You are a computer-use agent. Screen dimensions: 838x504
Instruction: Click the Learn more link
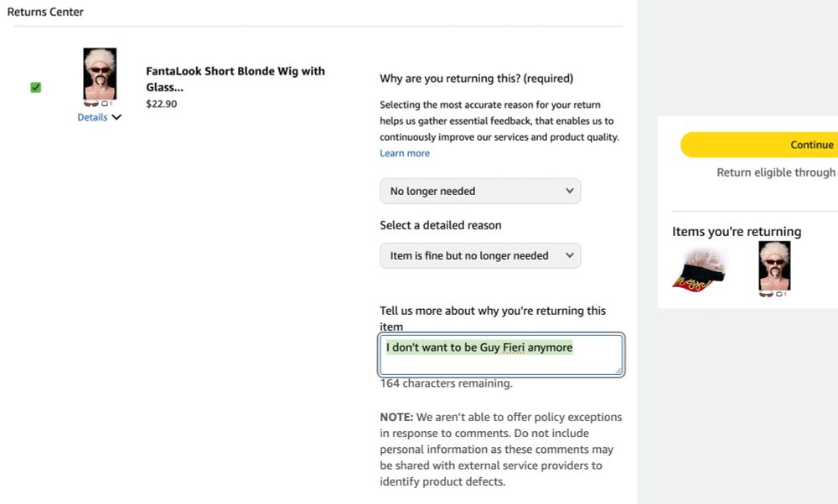click(x=405, y=153)
